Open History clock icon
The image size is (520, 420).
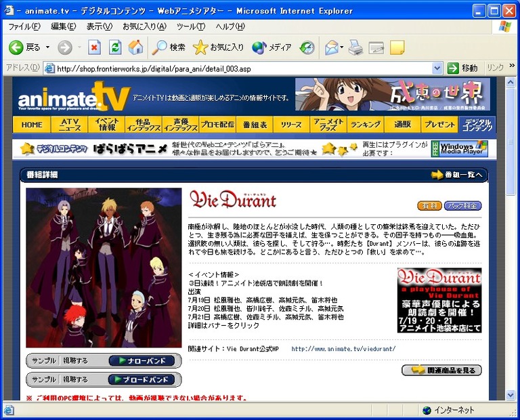tap(307, 48)
